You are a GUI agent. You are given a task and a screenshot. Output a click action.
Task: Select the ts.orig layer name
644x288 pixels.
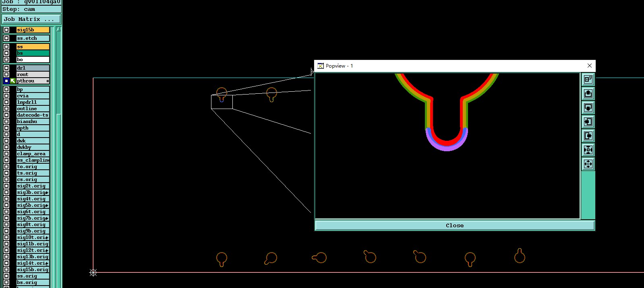pos(33,173)
